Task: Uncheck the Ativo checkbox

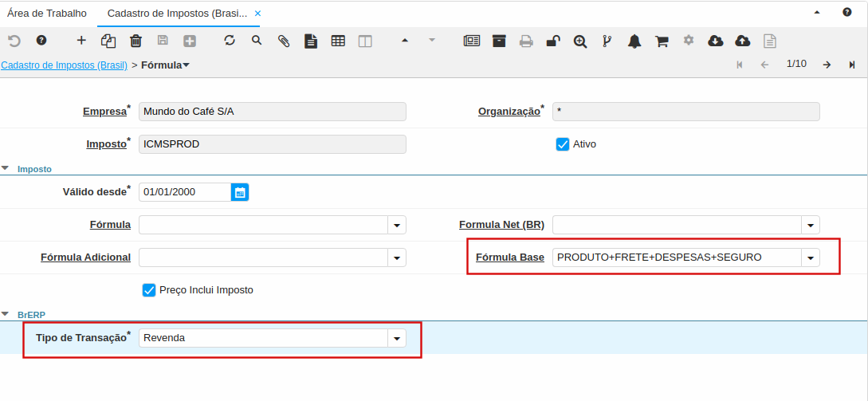Action: tap(563, 144)
